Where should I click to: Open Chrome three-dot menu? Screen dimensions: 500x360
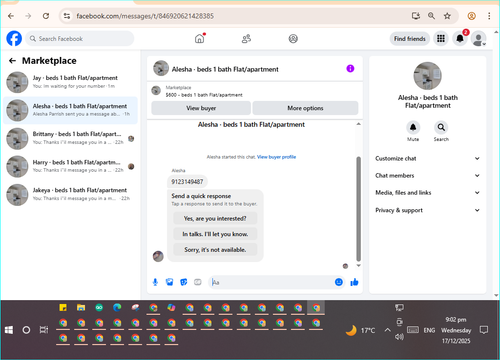pos(489,16)
